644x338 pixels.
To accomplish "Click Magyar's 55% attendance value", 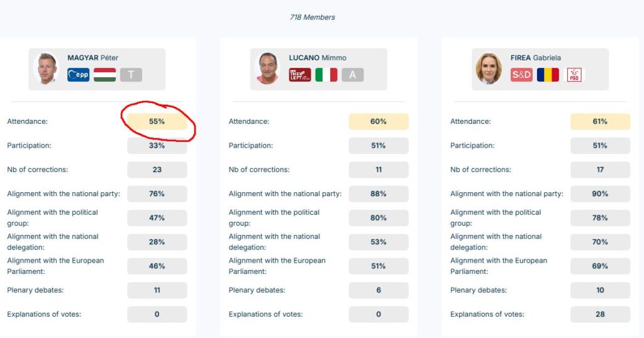I will [x=157, y=121].
